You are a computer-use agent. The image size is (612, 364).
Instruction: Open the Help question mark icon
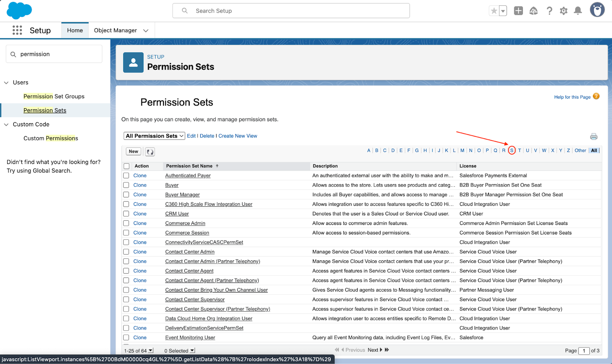549,11
